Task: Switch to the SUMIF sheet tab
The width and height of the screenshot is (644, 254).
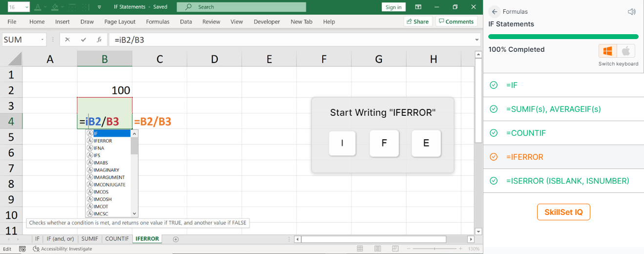Action: point(89,239)
